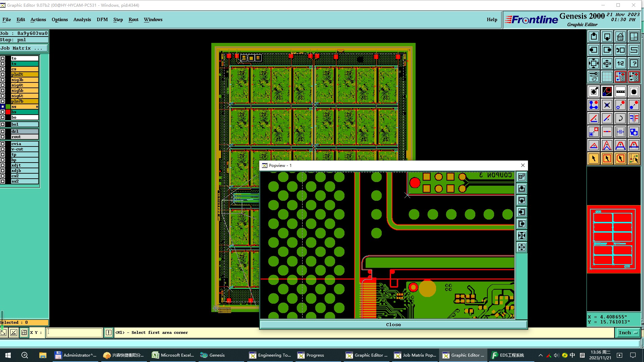Open the Inch units dropdown

point(628,333)
